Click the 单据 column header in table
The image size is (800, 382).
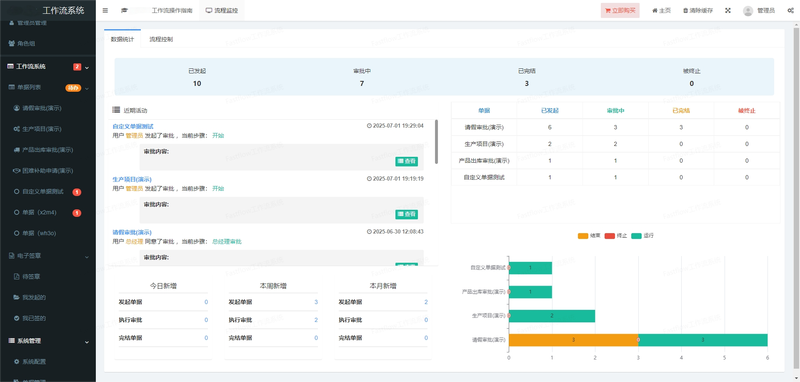point(484,110)
